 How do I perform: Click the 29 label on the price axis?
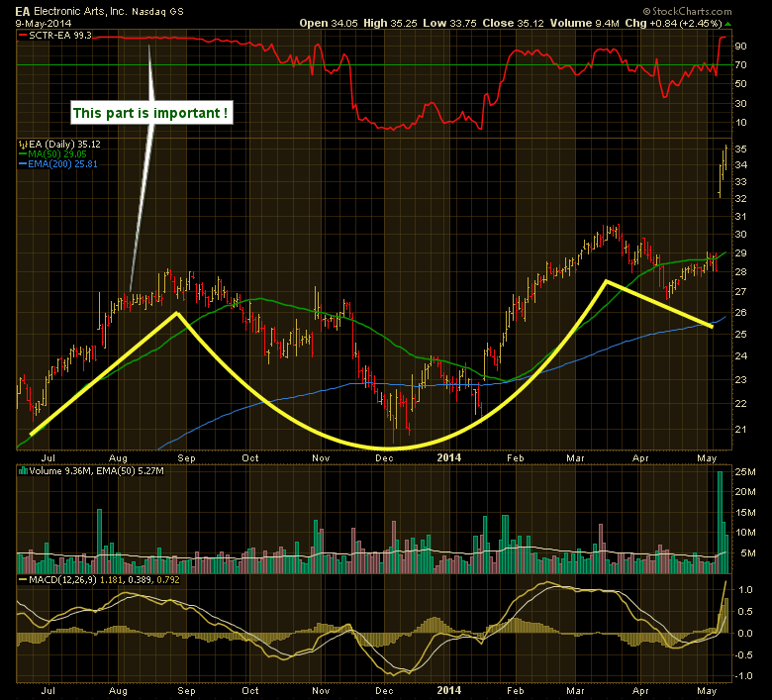click(741, 253)
